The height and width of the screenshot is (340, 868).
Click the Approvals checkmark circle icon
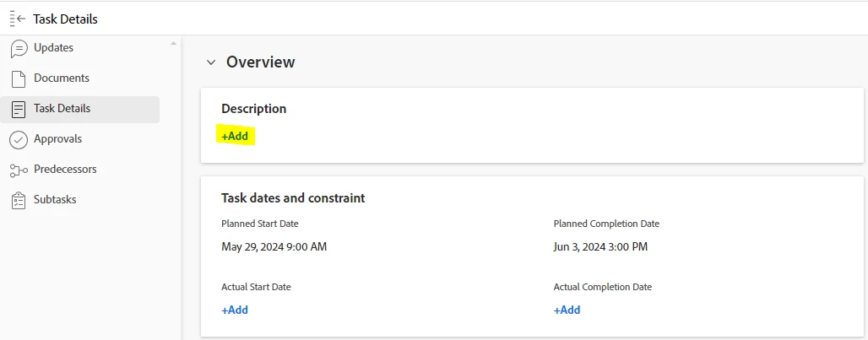coord(19,139)
